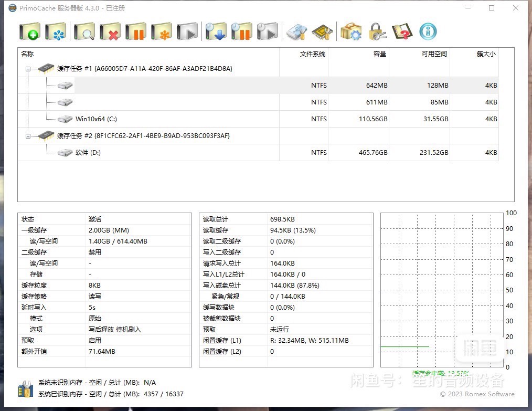Collapse cache task #2 tree node
Viewport: 532px width, 411px height.
point(27,136)
